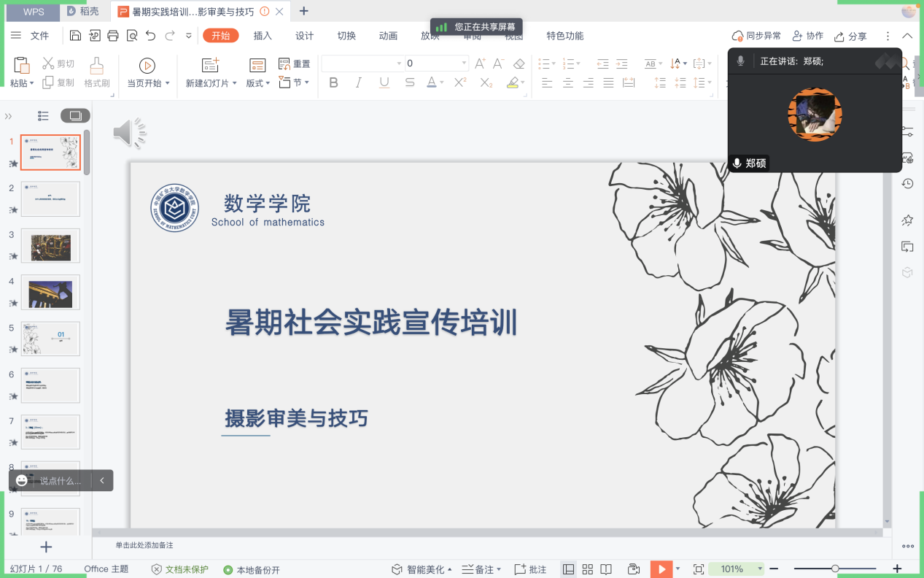Start slideshow with orange play button
Viewport: 924px width, 578px height.
coord(661,569)
